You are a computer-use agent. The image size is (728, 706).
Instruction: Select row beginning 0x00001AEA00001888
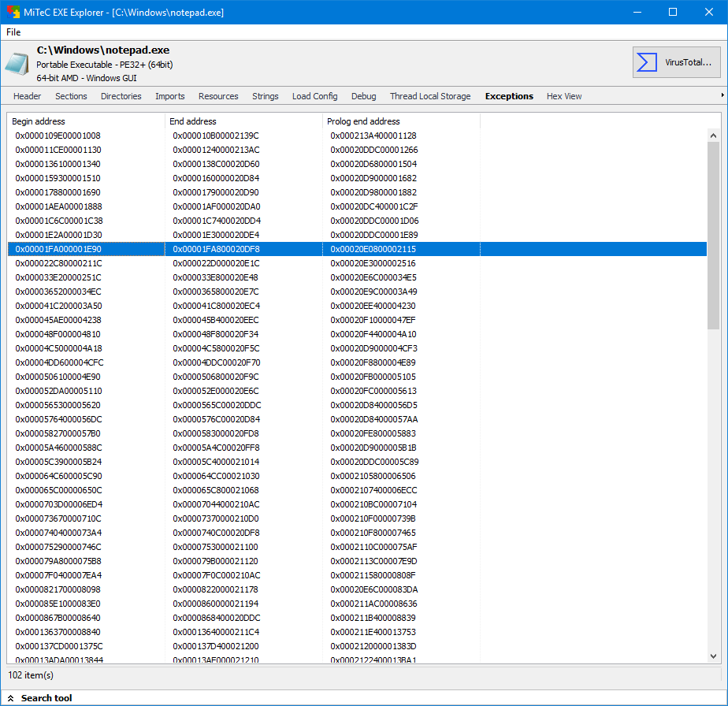(x=357, y=206)
